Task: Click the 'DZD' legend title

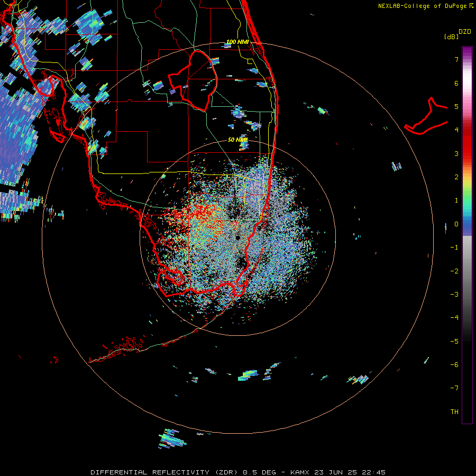Action: (465, 32)
